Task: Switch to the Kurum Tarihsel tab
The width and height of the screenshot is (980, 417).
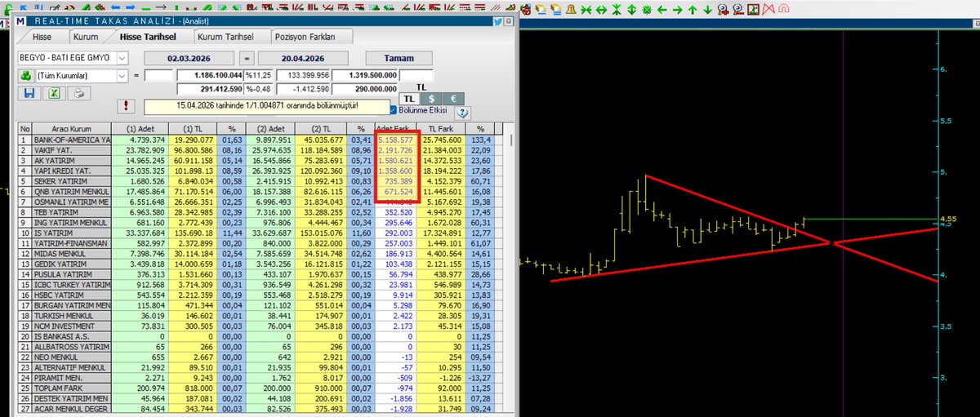Action: [x=231, y=37]
